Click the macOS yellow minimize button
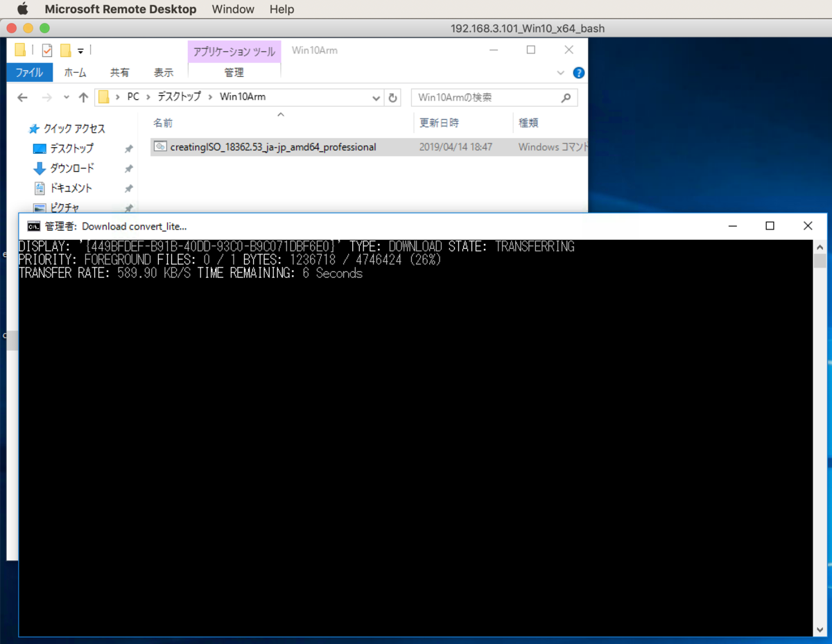 pyautogui.click(x=28, y=28)
